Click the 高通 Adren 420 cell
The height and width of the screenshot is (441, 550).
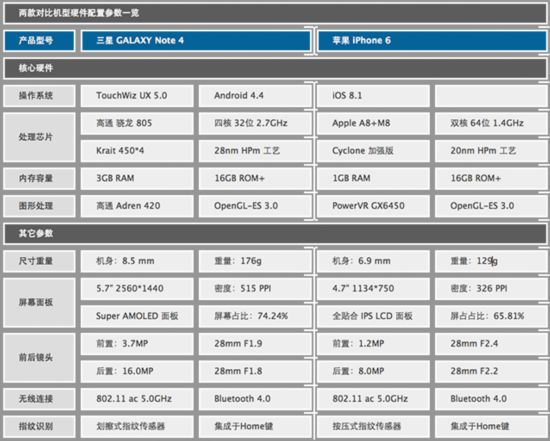pos(137,206)
